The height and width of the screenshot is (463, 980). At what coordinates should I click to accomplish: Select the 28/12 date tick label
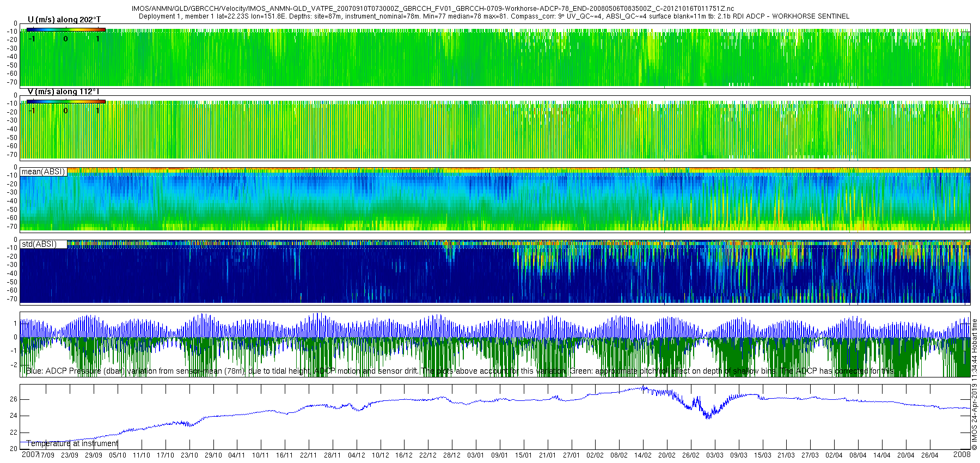[x=451, y=455]
